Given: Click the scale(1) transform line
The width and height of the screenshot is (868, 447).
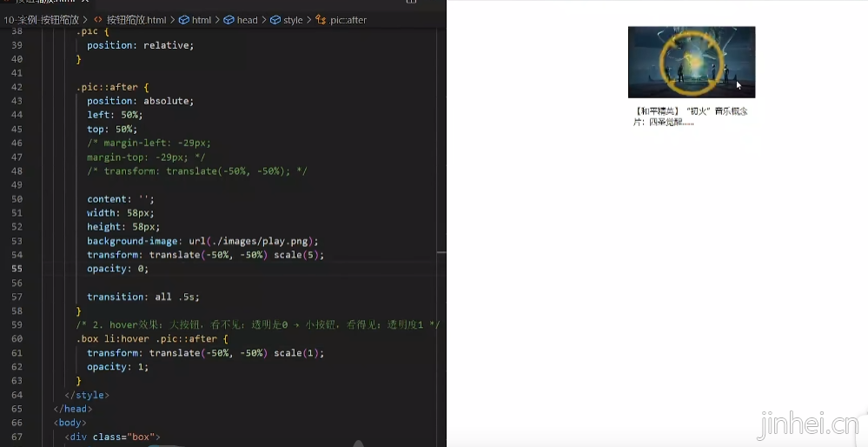Looking at the screenshot, I should [205, 353].
